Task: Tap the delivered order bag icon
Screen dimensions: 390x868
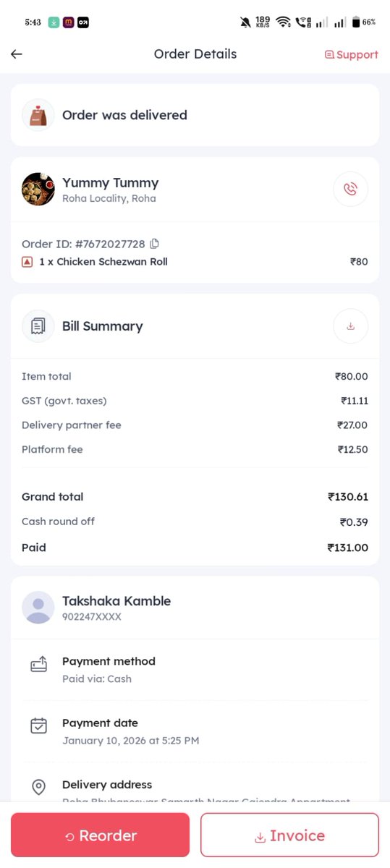Action: pos(38,115)
